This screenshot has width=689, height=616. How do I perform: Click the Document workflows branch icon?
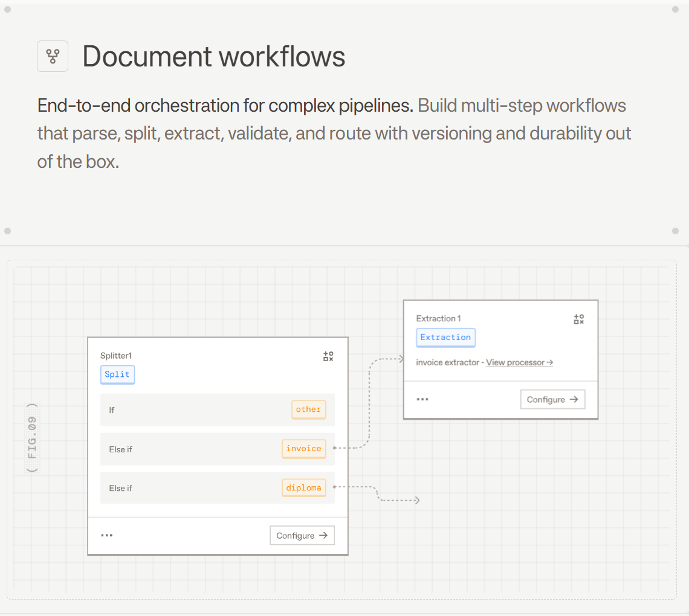(53, 56)
